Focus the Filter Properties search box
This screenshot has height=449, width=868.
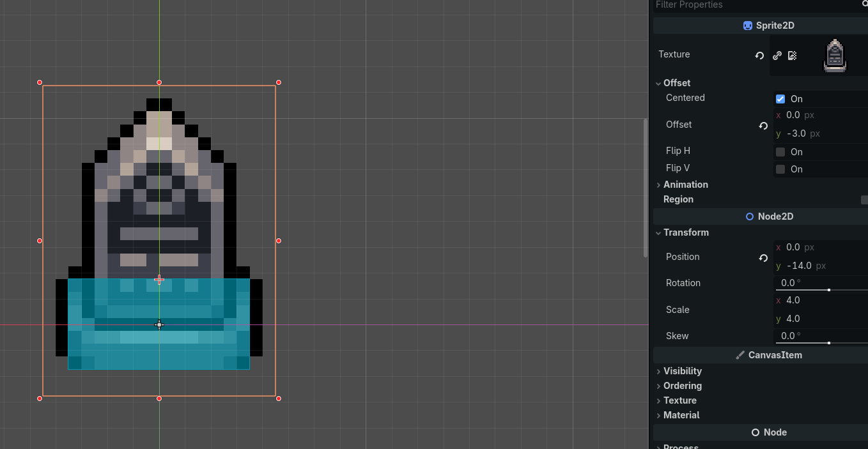click(754, 5)
